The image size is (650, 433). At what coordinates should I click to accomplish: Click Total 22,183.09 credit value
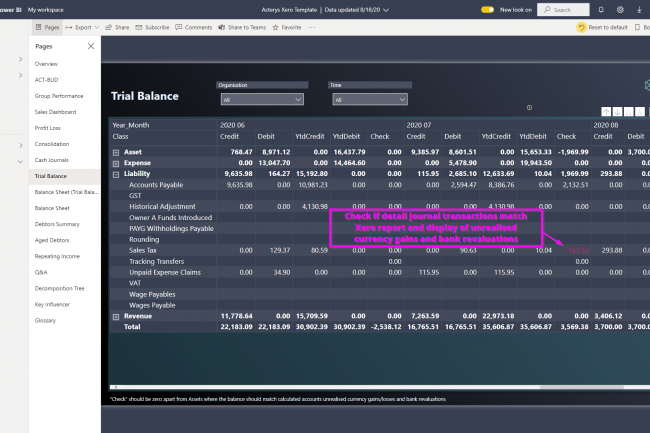(236, 327)
